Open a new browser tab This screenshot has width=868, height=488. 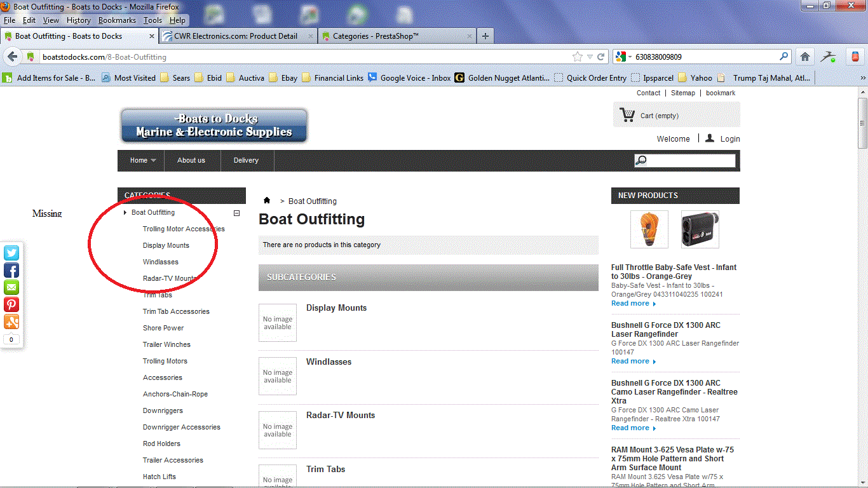pyautogui.click(x=485, y=36)
